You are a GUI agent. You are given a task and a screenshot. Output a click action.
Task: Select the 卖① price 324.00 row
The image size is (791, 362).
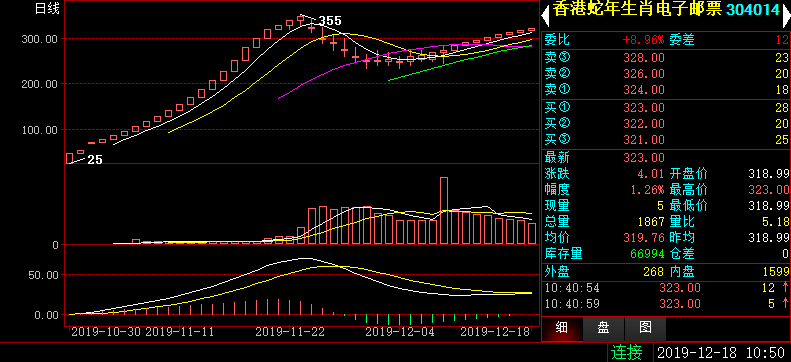click(x=666, y=90)
